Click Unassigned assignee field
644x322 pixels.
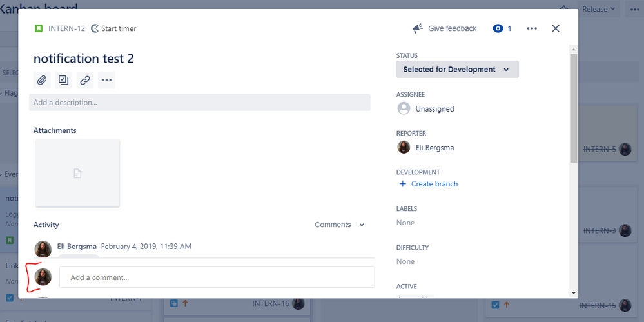coord(425,109)
